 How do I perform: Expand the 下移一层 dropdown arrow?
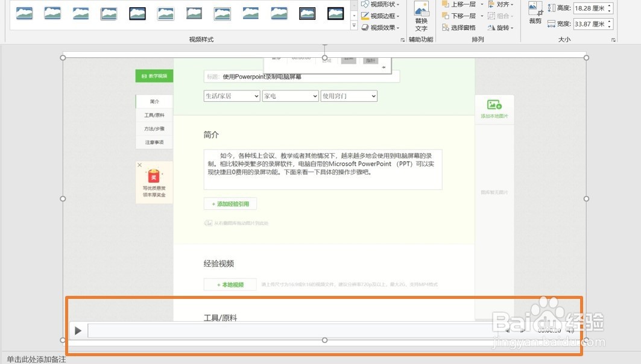(x=482, y=16)
